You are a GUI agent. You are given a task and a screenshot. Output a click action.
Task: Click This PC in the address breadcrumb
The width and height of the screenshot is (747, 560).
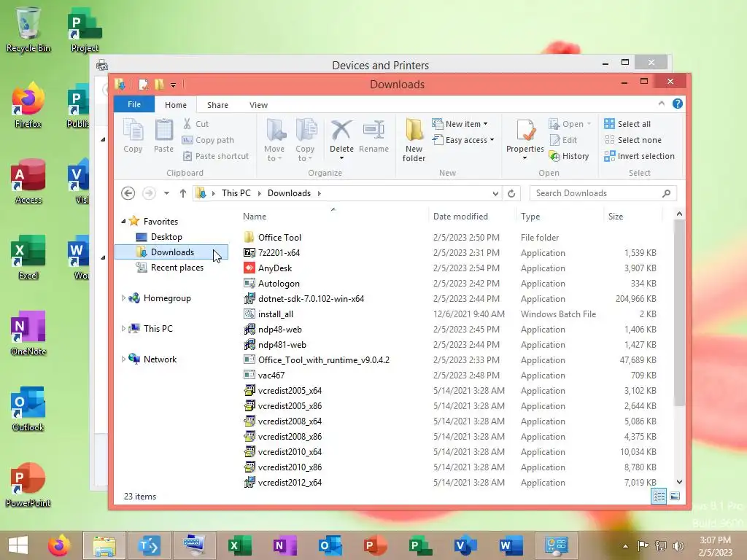236,192
